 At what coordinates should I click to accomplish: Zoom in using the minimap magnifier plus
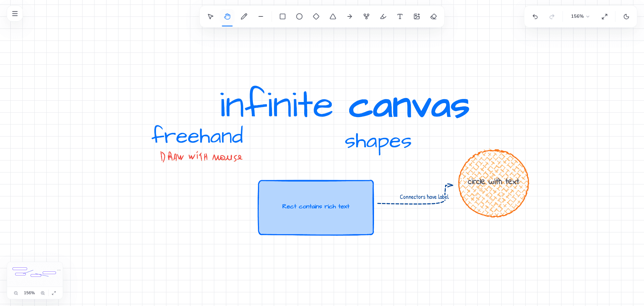pos(43,293)
